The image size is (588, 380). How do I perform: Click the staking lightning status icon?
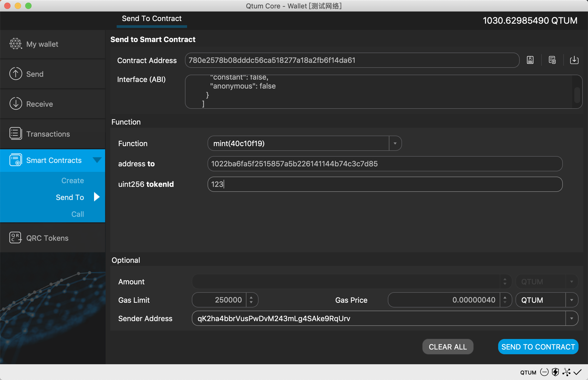point(555,372)
